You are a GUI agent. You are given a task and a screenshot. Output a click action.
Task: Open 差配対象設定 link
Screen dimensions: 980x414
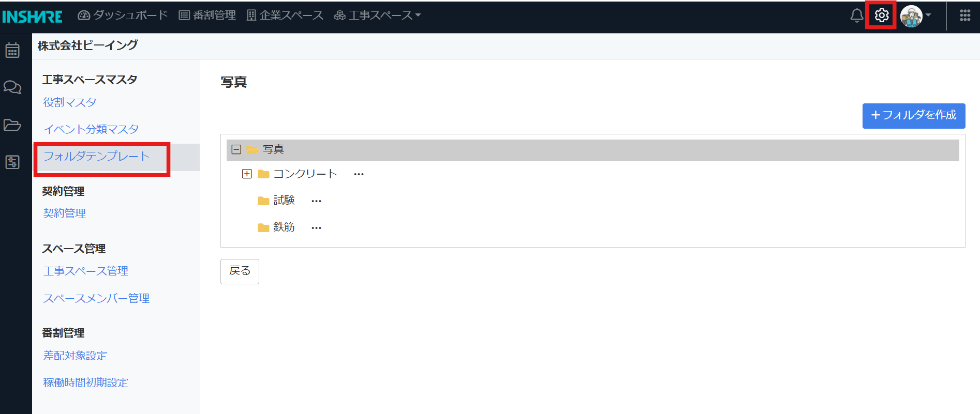point(75,356)
